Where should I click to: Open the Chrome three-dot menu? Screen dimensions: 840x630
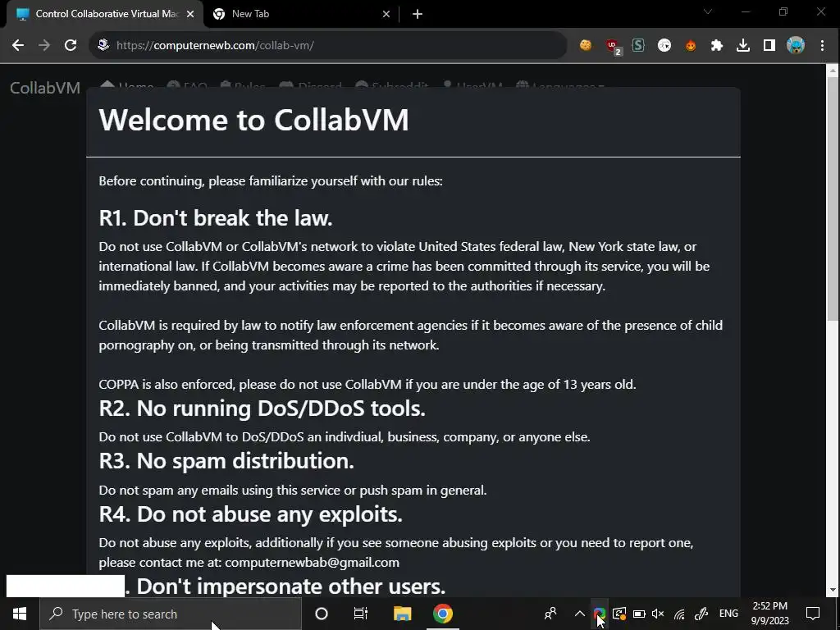(822, 46)
